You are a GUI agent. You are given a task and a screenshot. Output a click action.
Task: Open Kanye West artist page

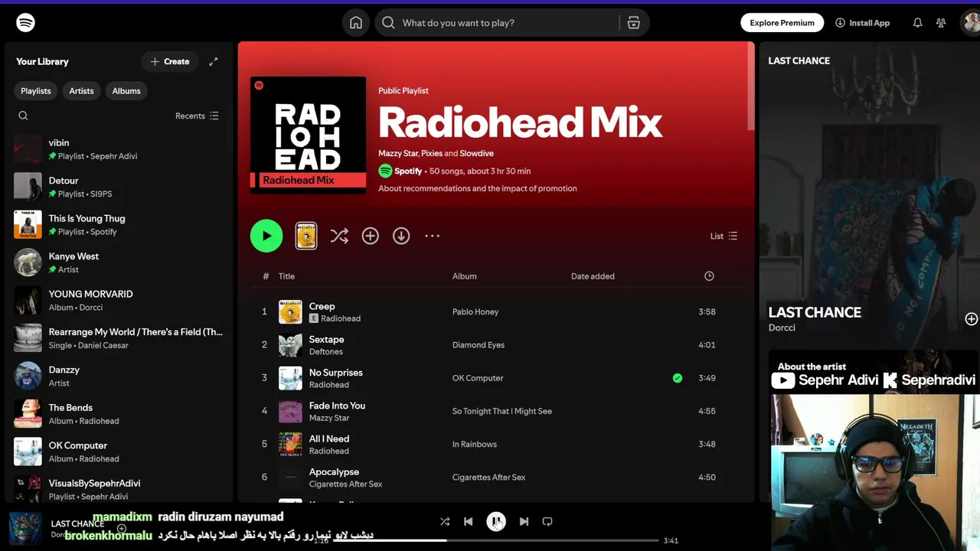pos(119,262)
